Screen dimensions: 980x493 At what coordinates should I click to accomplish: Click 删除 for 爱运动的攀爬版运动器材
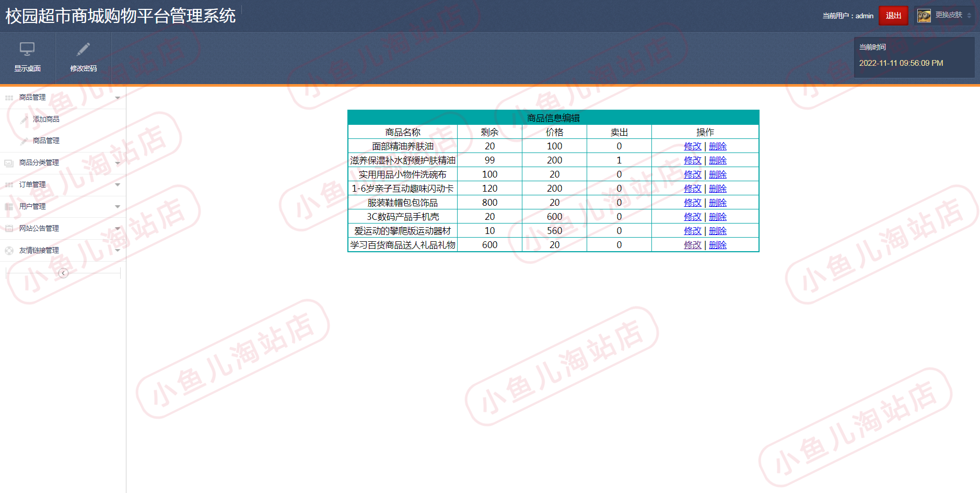click(x=718, y=231)
